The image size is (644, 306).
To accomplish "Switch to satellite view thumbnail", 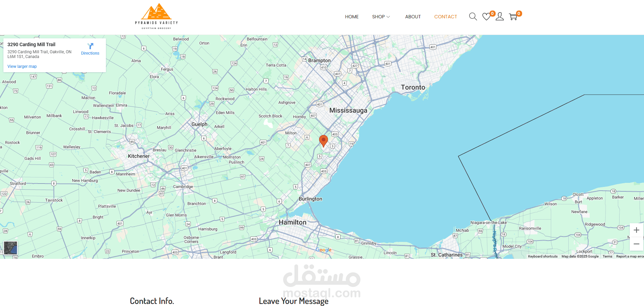I will 11,248.
